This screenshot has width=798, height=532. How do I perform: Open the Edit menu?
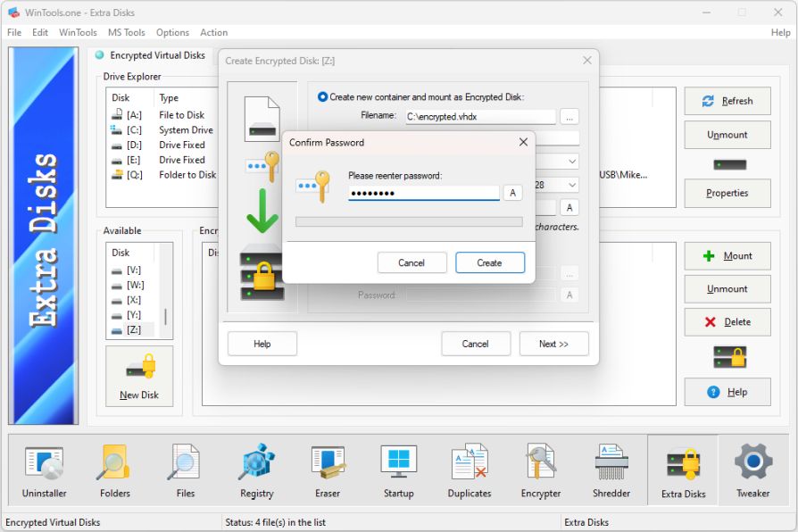tap(39, 33)
